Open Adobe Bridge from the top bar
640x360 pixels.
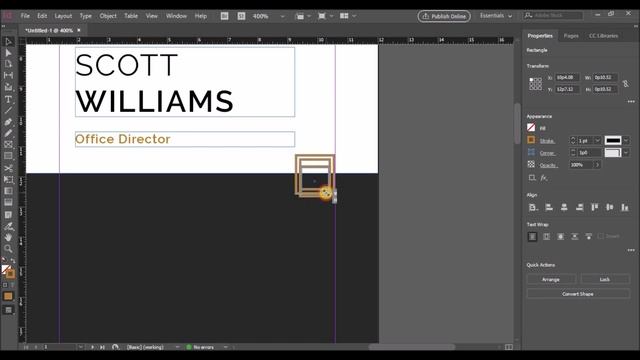click(224, 16)
